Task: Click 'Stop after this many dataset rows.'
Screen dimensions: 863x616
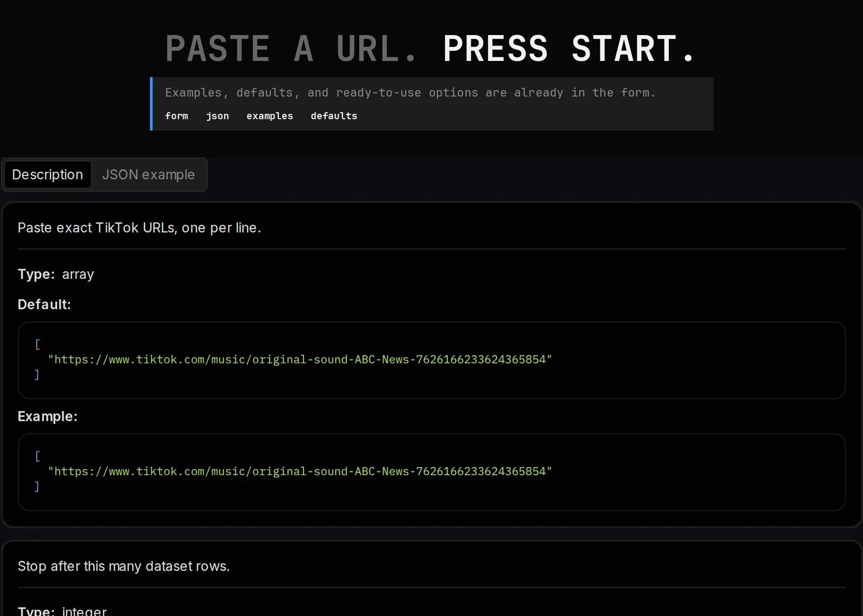Action: [124, 566]
